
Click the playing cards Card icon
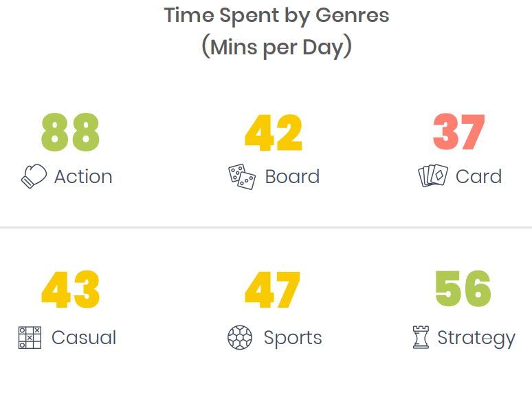pos(433,175)
